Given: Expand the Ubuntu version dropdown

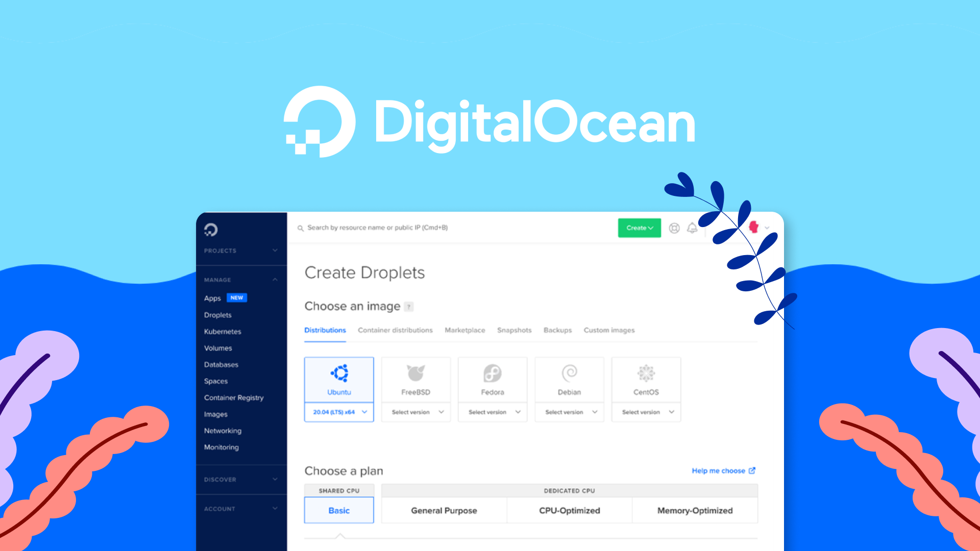Looking at the screenshot, I should pyautogui.click(x=338, y=411).
